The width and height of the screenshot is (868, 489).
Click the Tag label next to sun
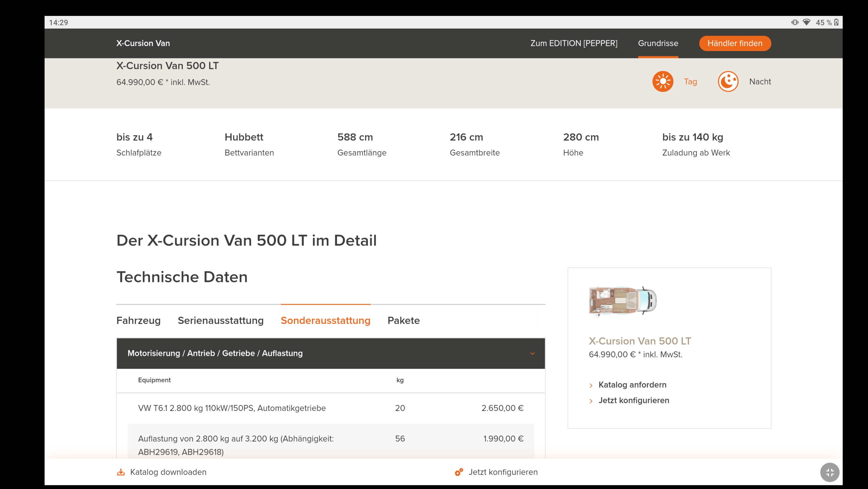[690, 82]
